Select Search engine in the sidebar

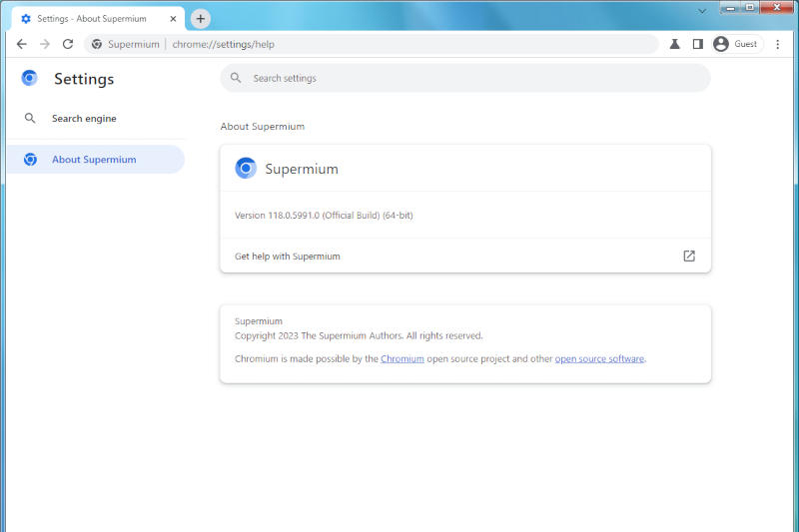(84, 119)
